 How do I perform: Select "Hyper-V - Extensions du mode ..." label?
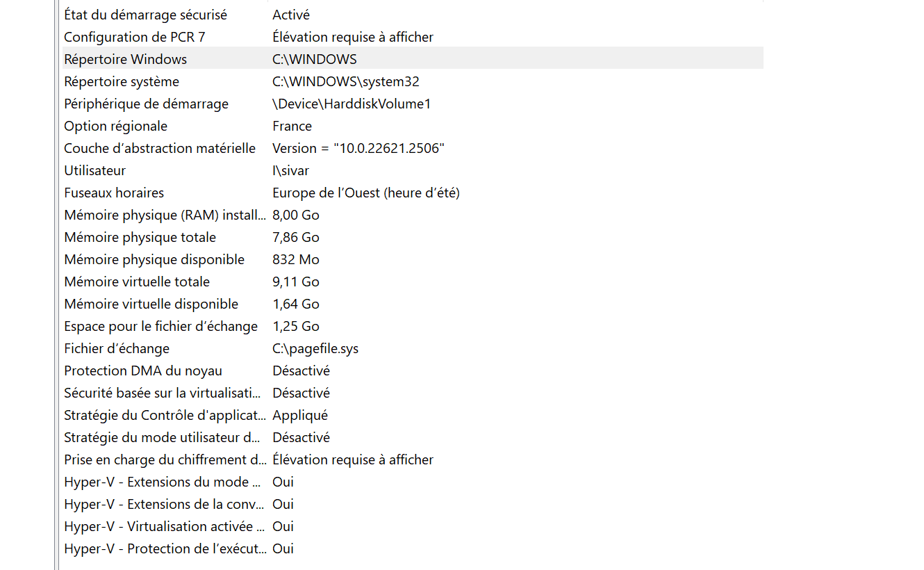(x=163, y=482)
